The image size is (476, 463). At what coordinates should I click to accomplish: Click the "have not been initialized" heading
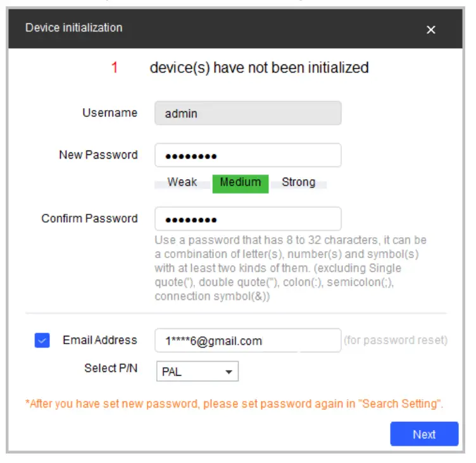tap(259, 67)
